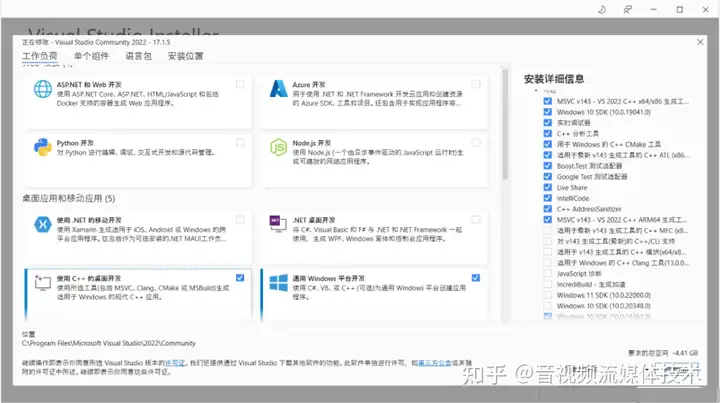
Task: Check C++ Clang tools for Windows
Action: point(547,263)
